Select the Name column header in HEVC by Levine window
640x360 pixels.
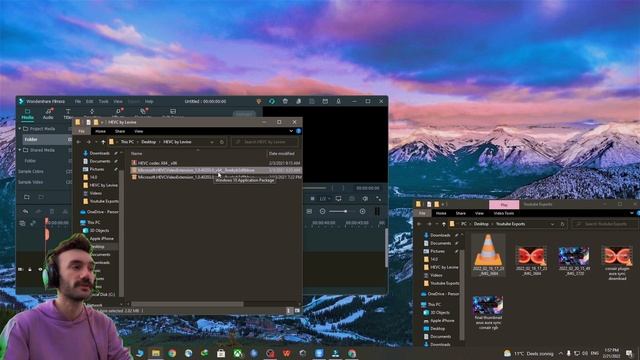(x=137, y=153)
